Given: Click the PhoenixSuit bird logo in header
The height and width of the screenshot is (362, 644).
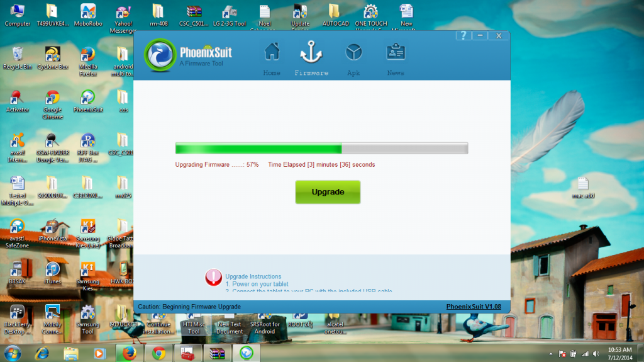Looking at the screenshot, I should point(160,56).
